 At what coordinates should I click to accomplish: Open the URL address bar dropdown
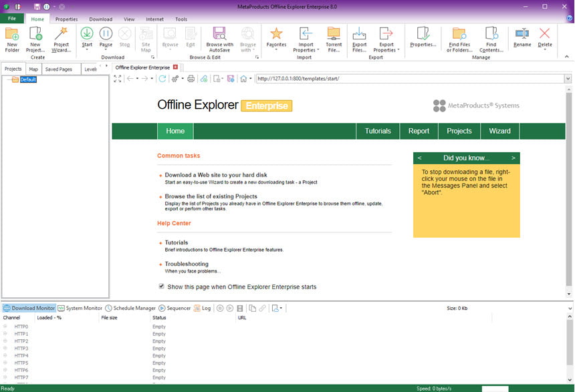pyautogui.click(x=568, y=79)
